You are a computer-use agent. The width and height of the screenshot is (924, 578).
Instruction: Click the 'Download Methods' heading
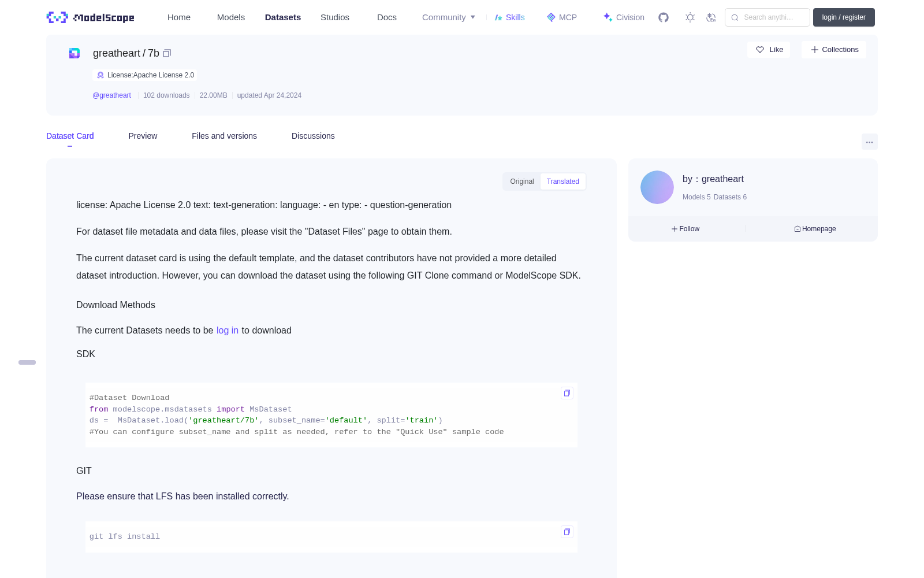pos(115,305)
